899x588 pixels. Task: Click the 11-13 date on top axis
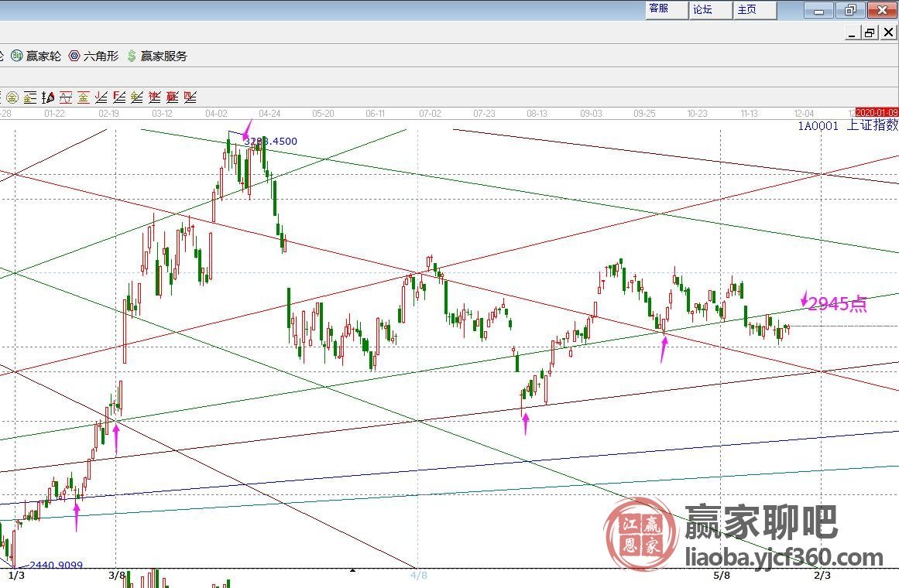click(x=750, y=114)
